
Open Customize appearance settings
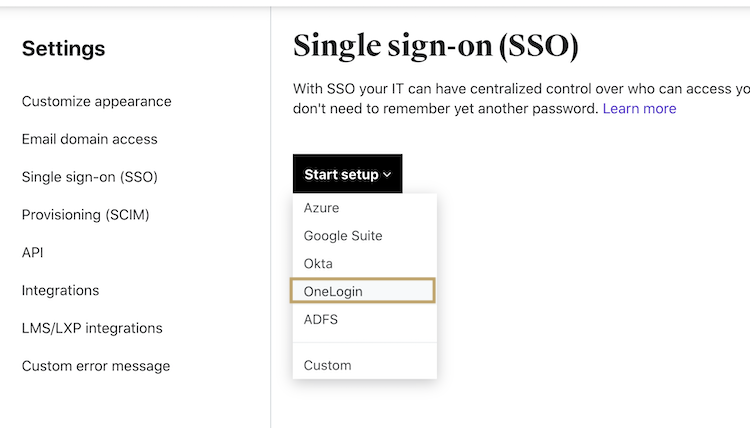pos(96,101)
